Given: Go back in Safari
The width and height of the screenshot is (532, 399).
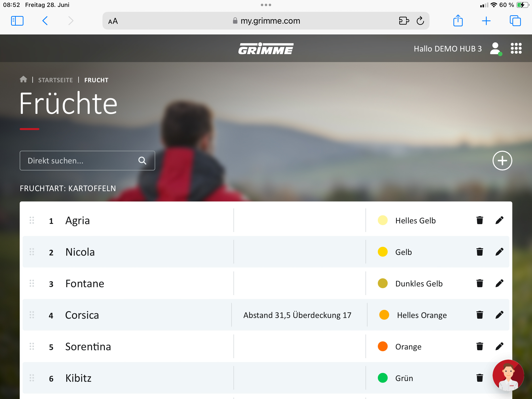Looking at the screenshot, I should (x=45, y=21).
